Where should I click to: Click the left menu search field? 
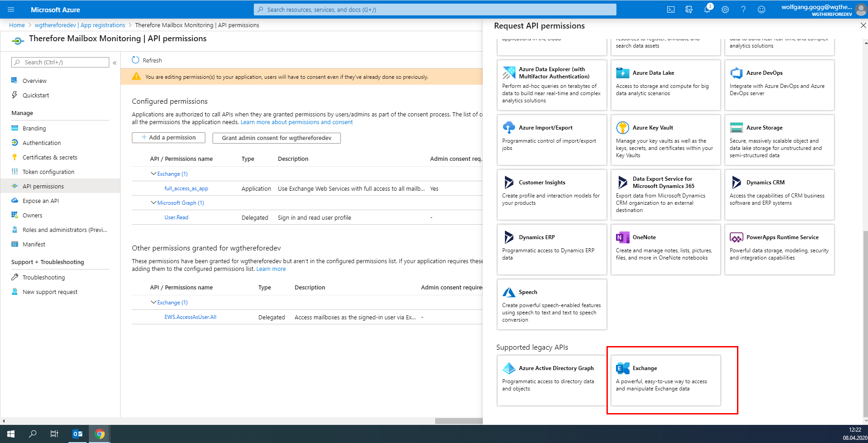pyautogui.click(x=60, y=62)
